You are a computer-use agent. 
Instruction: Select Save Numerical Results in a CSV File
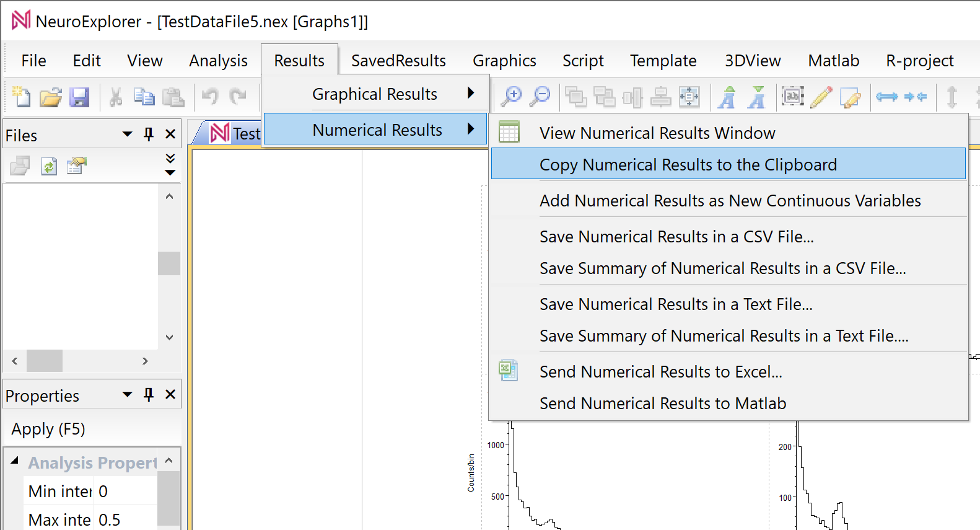coord(728,236)
